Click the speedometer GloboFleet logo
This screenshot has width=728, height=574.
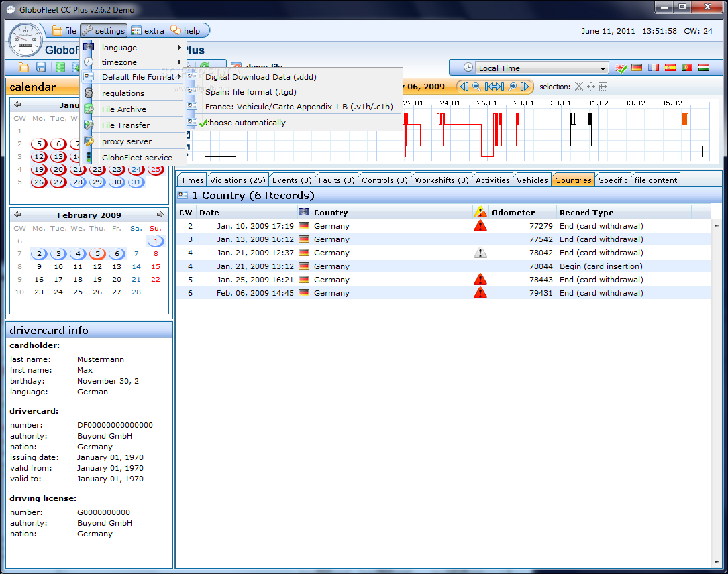pos(25,40)
